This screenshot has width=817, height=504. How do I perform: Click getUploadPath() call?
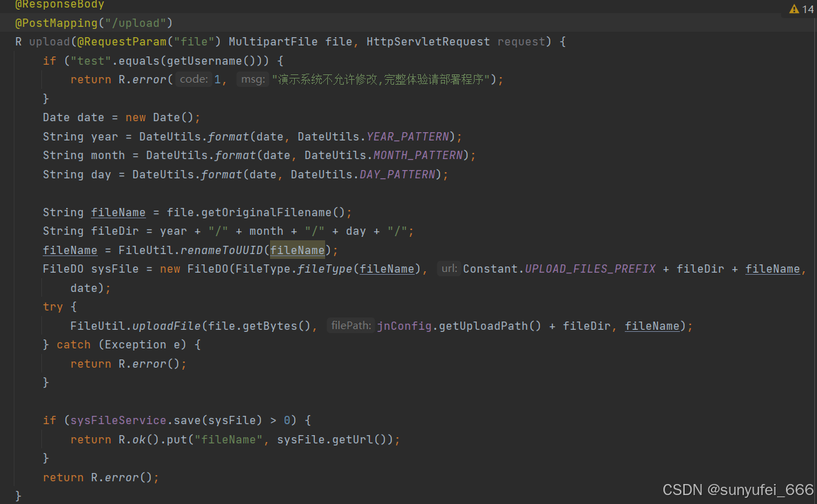490,326
